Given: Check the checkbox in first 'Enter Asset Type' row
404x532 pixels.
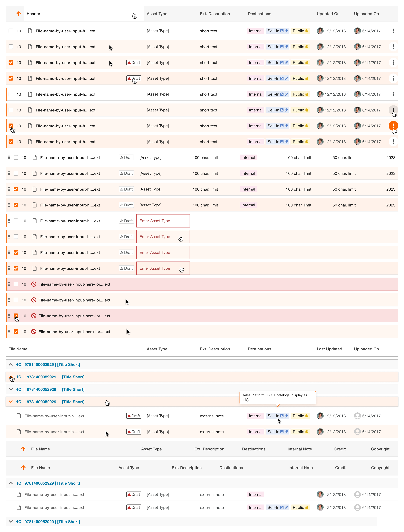Looking at the screenshot, I should [16, 221].
